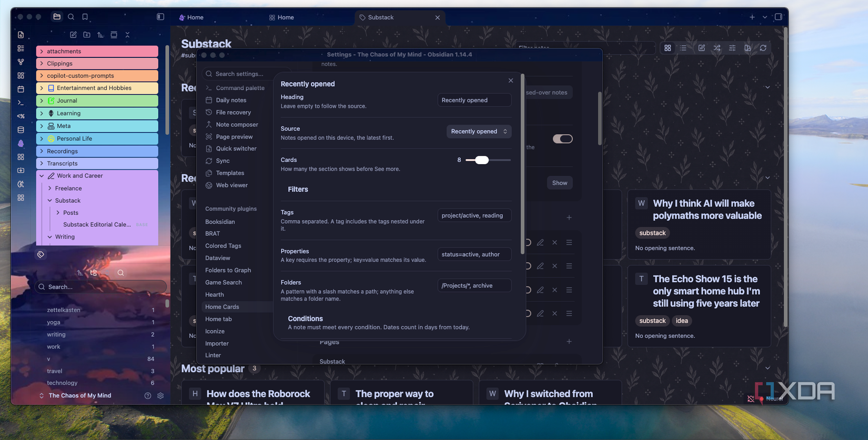Open graph view from the ribbon
The width and height of the screenshot is (868, 440).
coord(21,62)
